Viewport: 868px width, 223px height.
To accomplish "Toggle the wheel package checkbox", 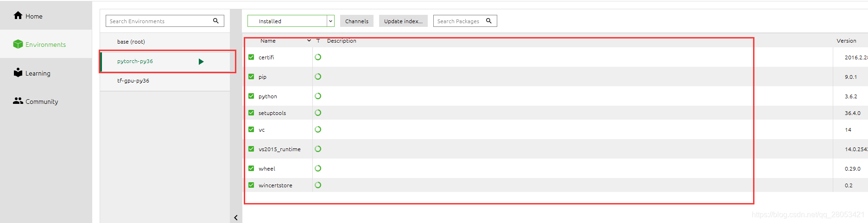I will pyautogui.click(x=251, y=168).
